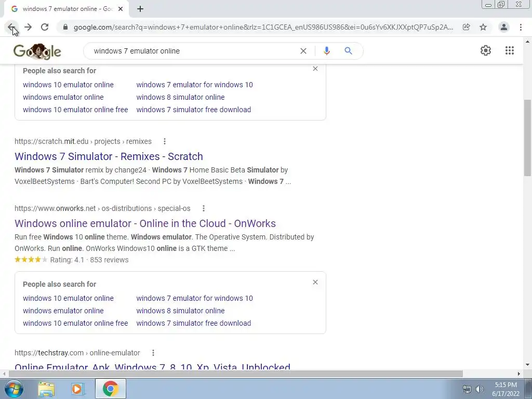Click the horizontal scrollbar thumb
The image size is (532, 399).
click(x=236, y=374)
